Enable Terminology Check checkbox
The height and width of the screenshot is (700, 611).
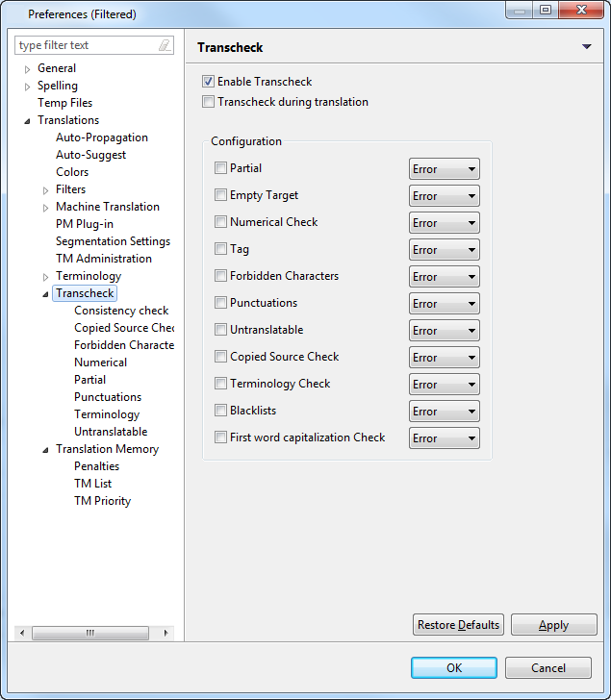220,384
